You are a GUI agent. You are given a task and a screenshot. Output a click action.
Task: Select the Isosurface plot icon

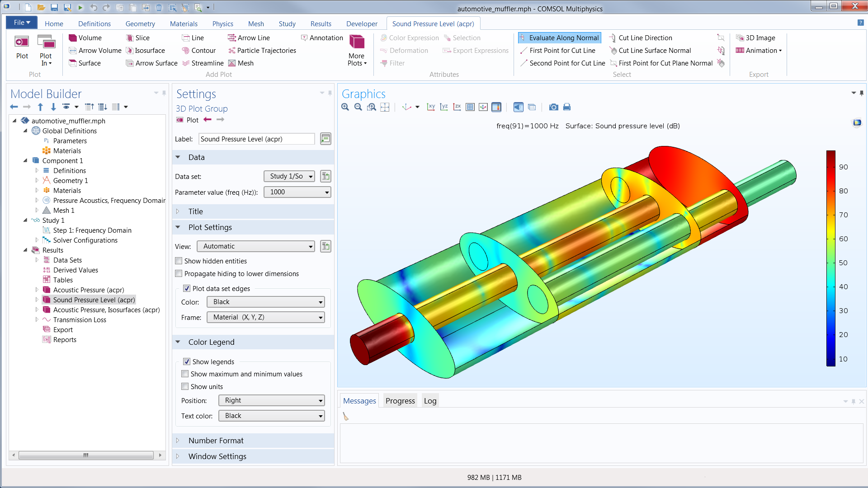point(129,50)
